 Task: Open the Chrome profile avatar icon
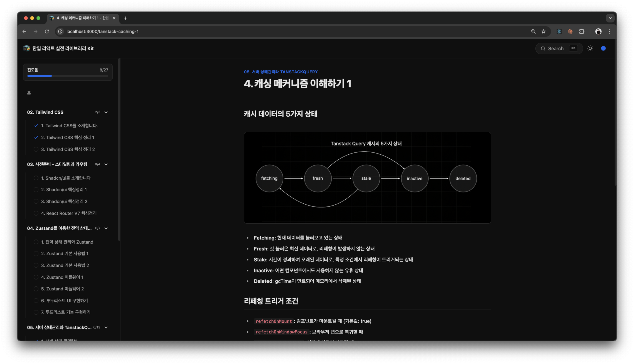coord(598,32)
